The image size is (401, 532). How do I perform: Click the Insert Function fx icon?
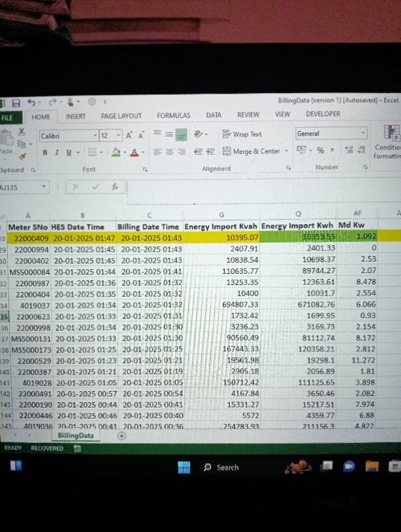[x=115, y=187]
